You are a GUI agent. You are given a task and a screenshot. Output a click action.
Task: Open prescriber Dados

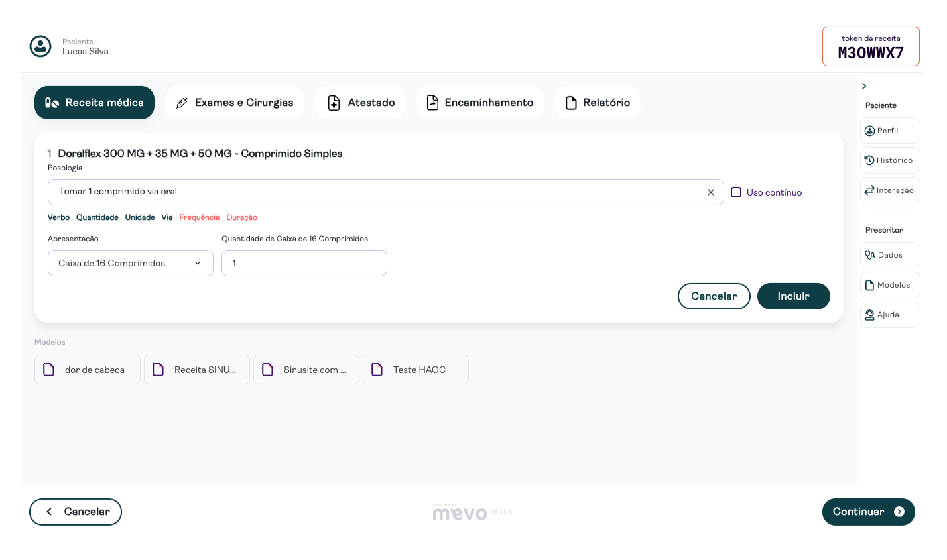pos(889,255)
